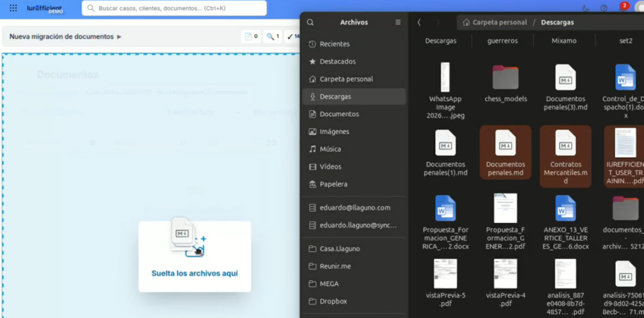Open Música in Archivos sidebar

click(354, 149)
